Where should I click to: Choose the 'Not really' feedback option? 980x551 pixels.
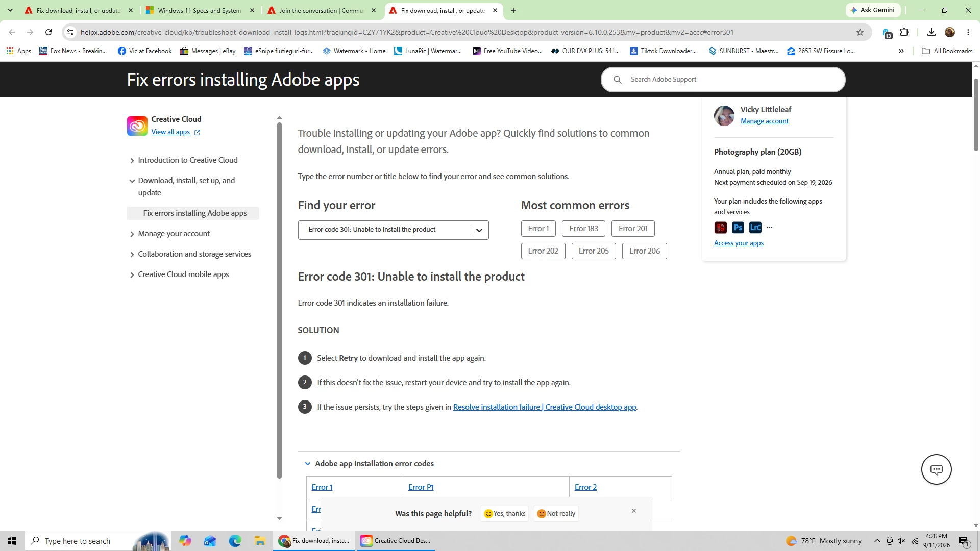(556, 514)
